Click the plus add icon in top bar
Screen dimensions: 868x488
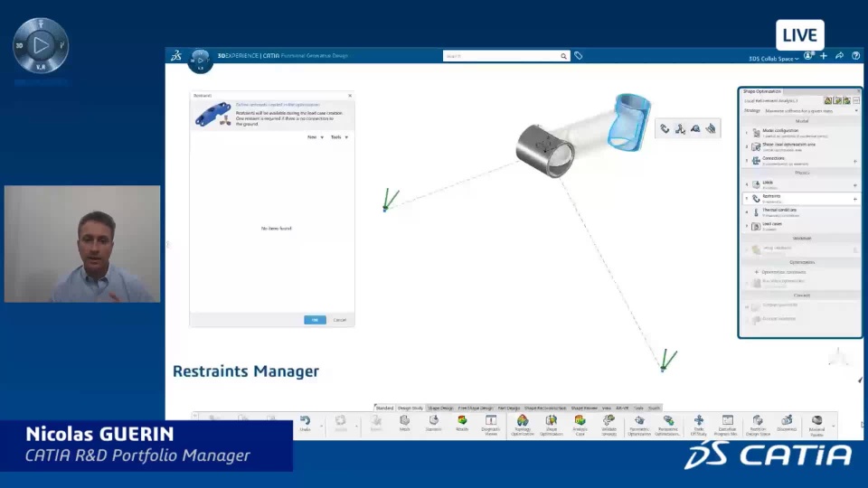(x=824, y=55)
